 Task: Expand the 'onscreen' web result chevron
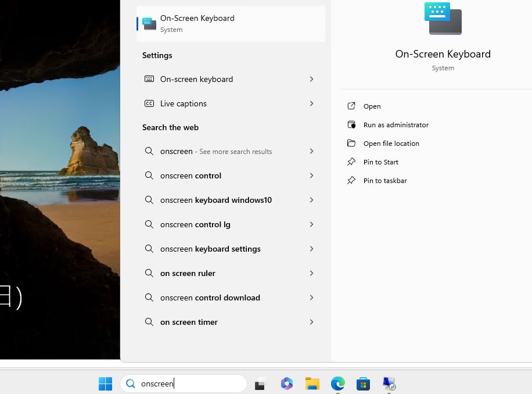point(311,151)
